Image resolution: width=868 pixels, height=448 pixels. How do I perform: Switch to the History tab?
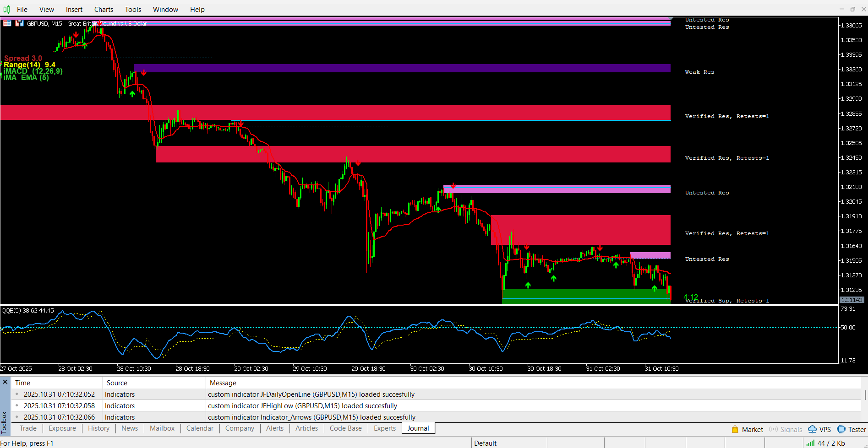(x=98, y=428)
